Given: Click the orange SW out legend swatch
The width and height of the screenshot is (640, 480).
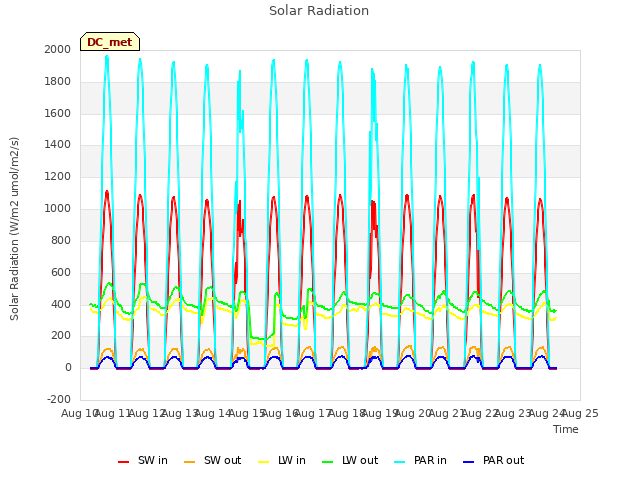Looking at the screenshot, I should [189, 462].
